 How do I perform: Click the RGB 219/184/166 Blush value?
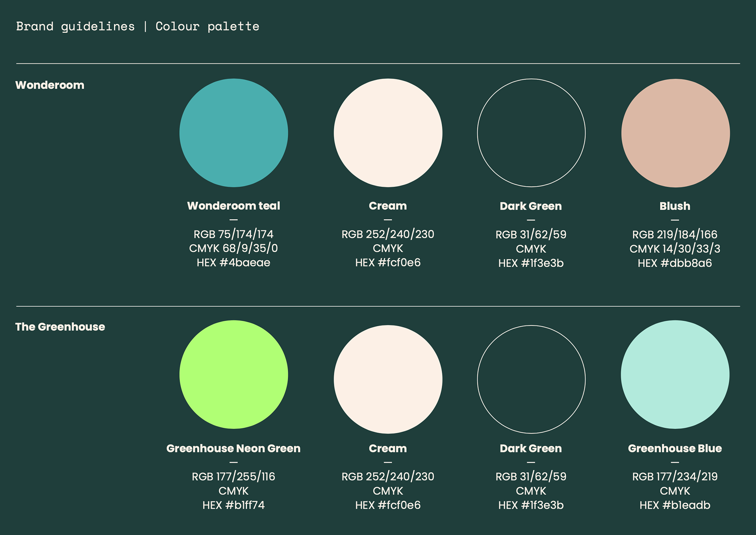tap(674, 234)
